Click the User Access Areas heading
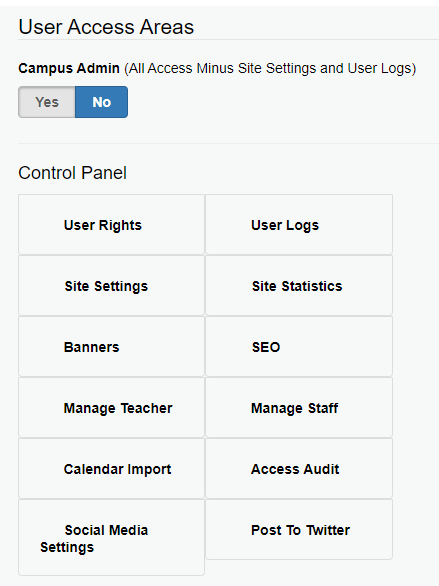Viewport: 439px width, 586px height. [106, 27]
